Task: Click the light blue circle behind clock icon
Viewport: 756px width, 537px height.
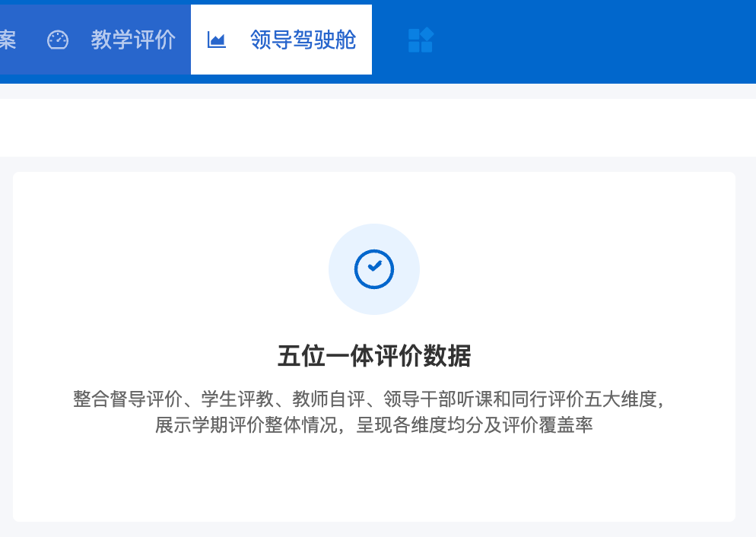Action: coord(374,269)
